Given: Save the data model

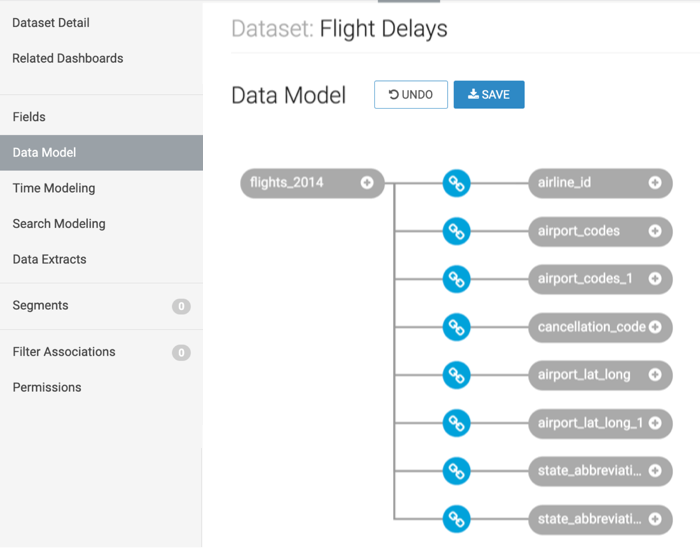Looking at the screenshot, I should pyautogui.click(x=489, y=95).
